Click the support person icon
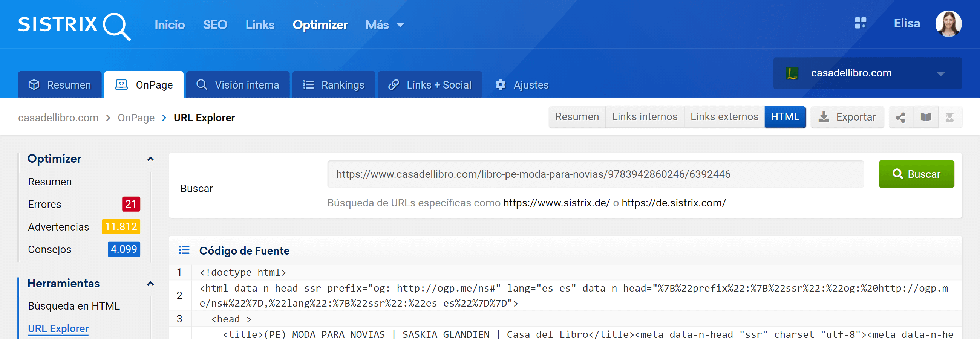980x339 pixels. pos(949,118)
